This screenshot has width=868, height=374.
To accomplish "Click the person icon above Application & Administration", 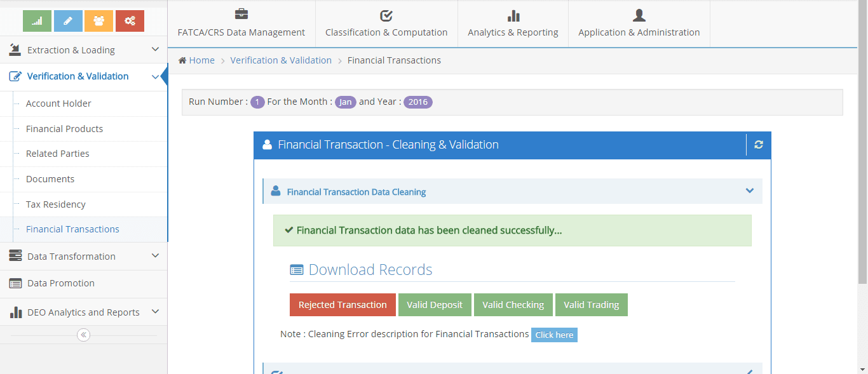I will click(x=639, y=15).
